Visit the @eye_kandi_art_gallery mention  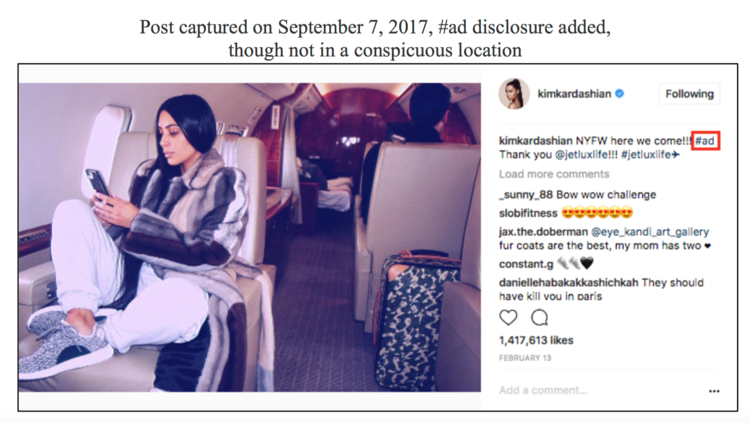pos(650,232)
